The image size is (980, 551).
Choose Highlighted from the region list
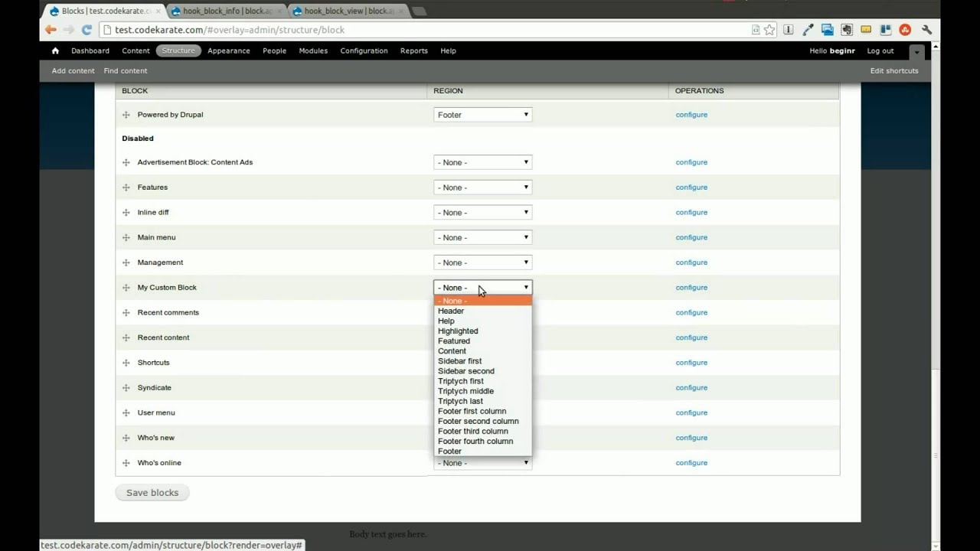482,331
